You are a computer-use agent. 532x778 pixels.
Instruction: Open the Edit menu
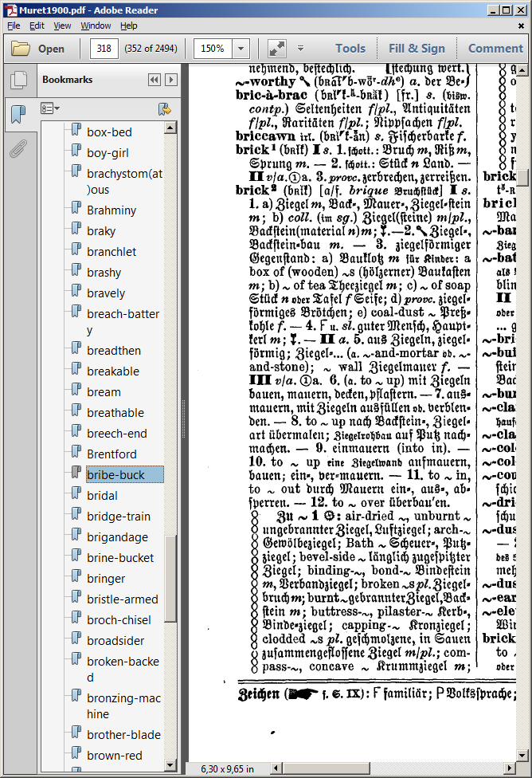(37, 26)
